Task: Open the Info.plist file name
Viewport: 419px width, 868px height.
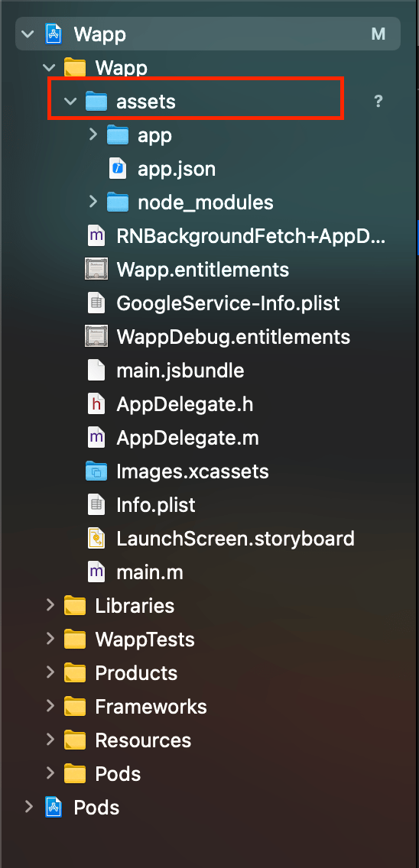Action: [x=156, y=505]
